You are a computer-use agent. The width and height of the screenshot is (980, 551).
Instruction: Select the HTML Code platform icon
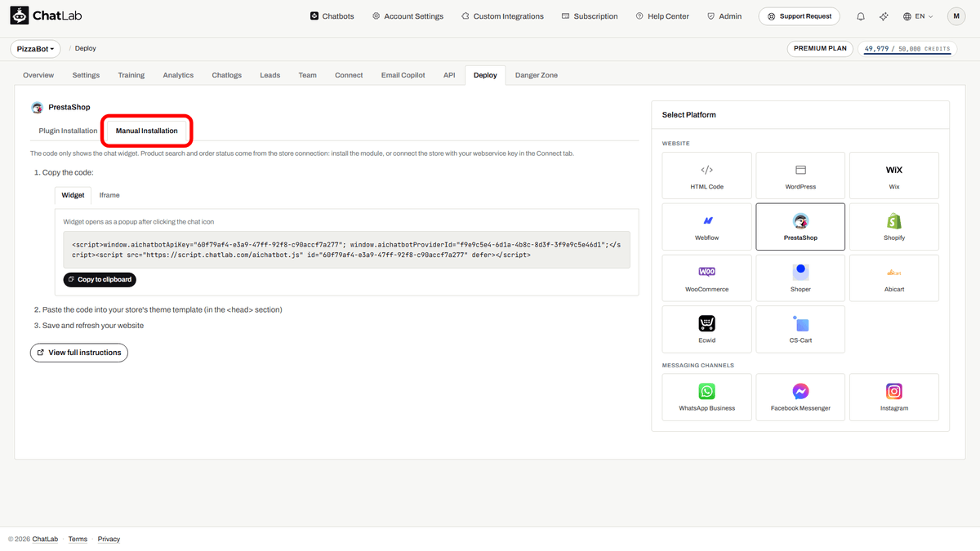[x=707, y=170]
